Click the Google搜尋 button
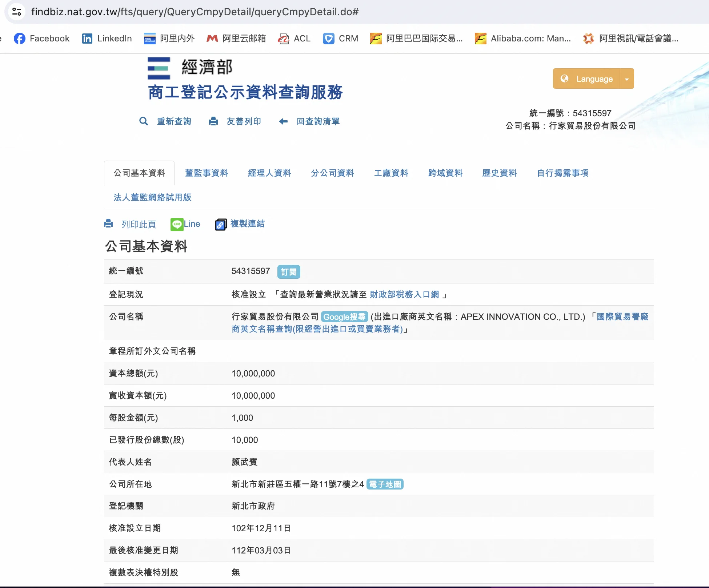The image size is (709, 588). 344,317
